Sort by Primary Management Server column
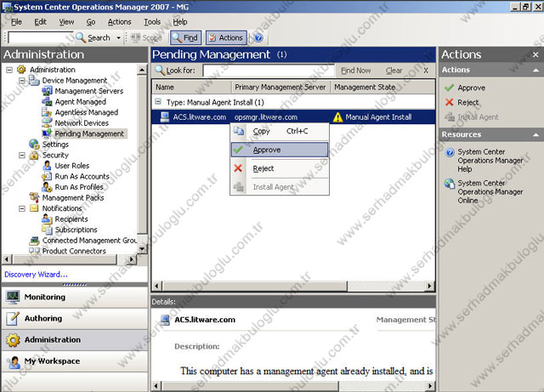 (280, 87)
